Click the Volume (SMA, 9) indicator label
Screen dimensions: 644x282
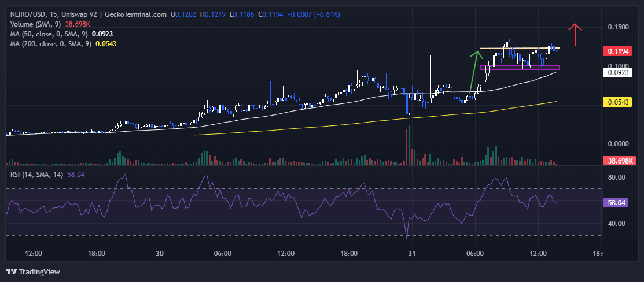click(x=35, y=24)
